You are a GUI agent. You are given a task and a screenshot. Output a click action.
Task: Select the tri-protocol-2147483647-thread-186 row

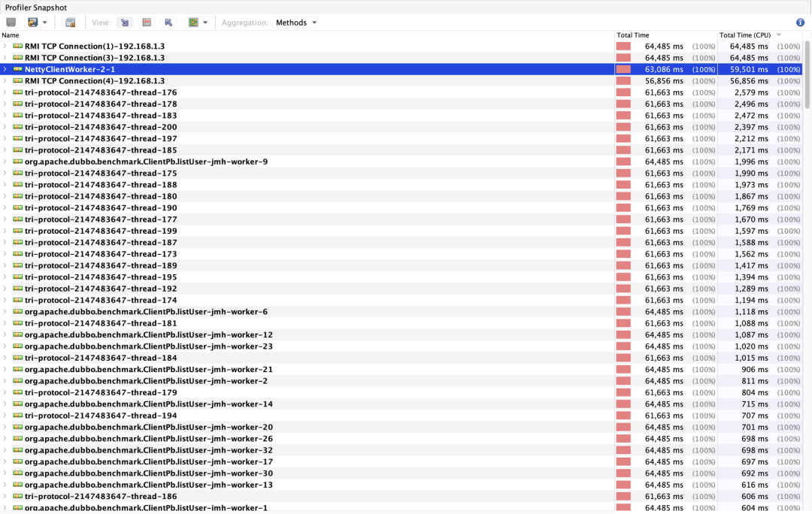pos(401,497)
